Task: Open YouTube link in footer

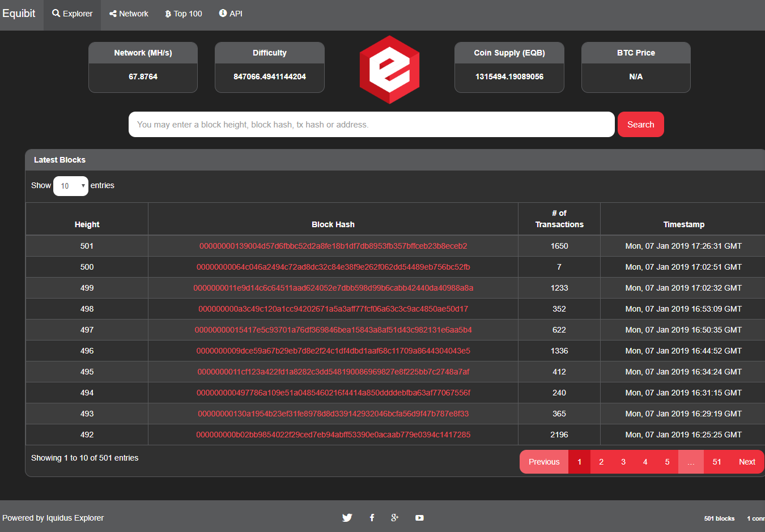Action: 419,518
